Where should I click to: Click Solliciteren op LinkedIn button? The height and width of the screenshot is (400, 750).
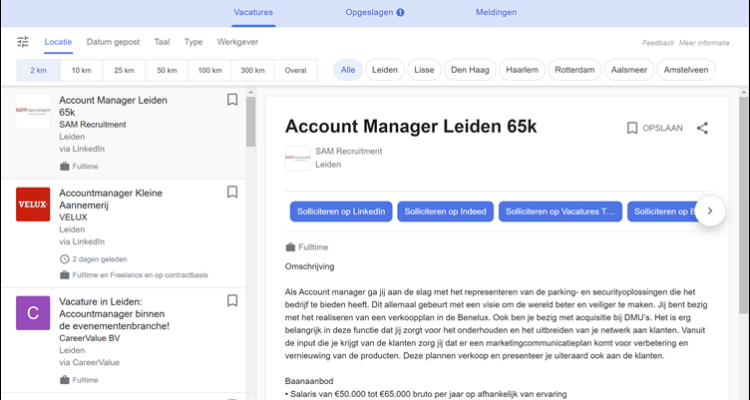click(x=340, y=211)
